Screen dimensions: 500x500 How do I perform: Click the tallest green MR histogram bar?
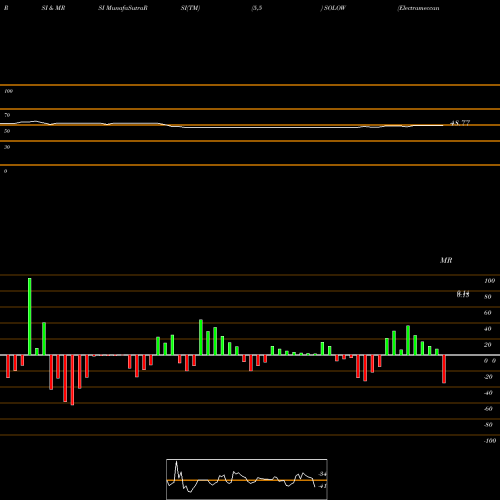coord(30,316)
